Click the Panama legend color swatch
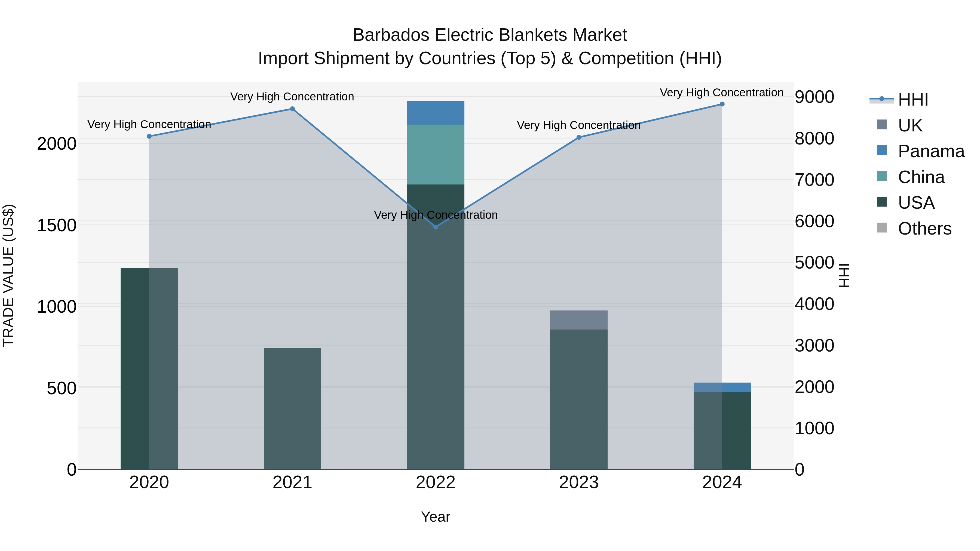The image size is (980, 551). tap(881, 150)
